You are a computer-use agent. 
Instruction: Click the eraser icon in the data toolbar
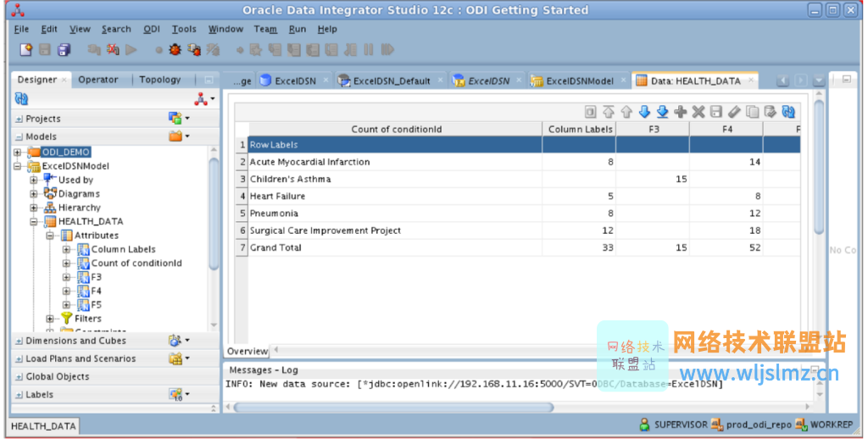coord(734,112)
